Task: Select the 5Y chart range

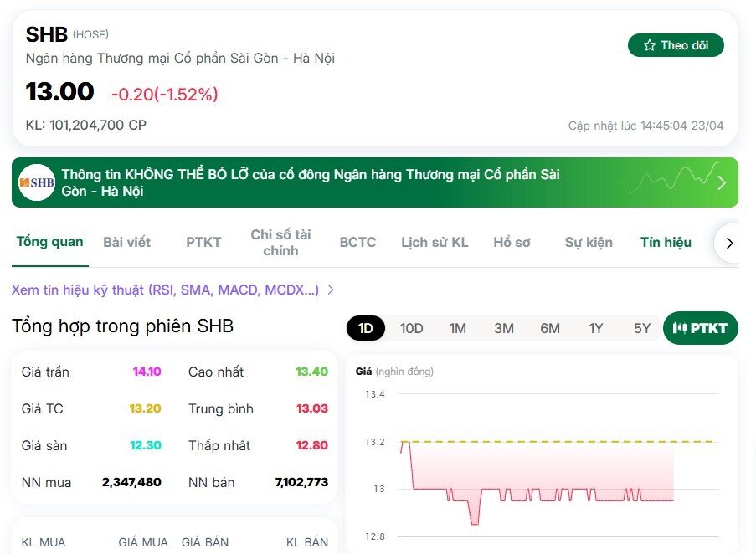Action: 642,328
